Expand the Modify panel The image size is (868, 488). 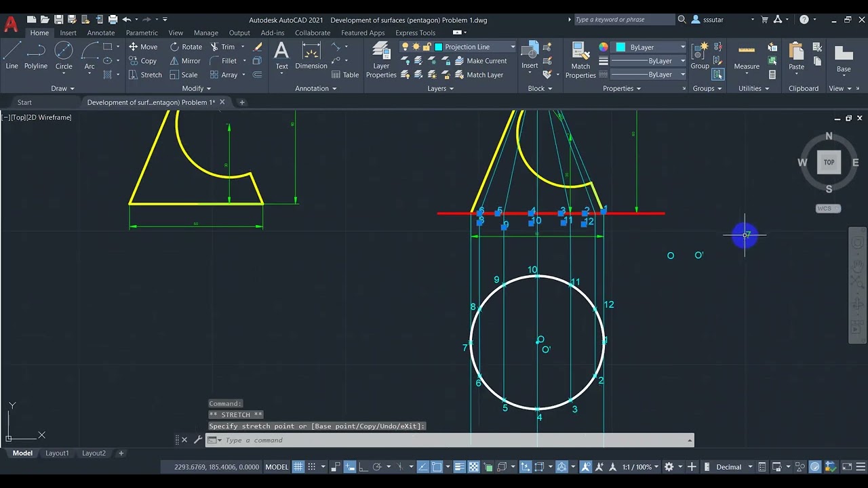click(196, 88)
